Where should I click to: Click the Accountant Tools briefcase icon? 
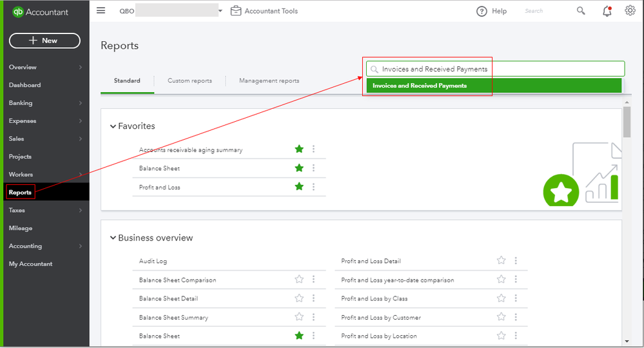pyautogui.click(x=236, y=10)
